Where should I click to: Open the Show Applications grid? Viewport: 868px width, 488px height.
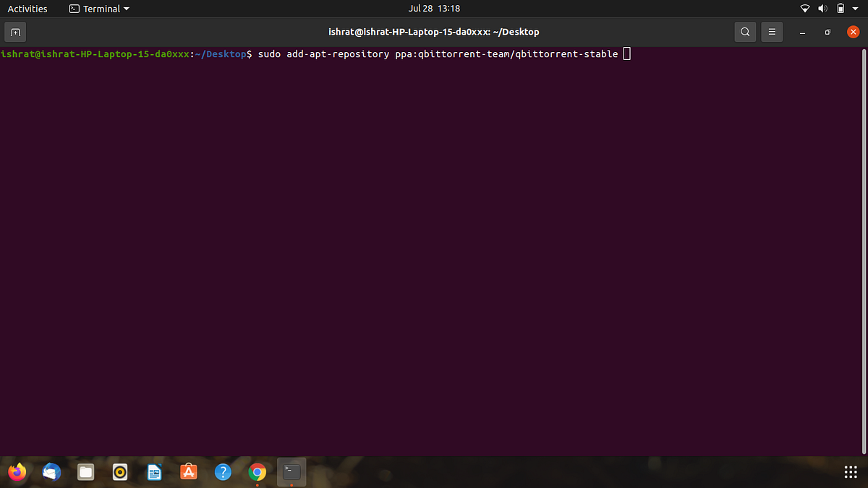pos(849,471)
